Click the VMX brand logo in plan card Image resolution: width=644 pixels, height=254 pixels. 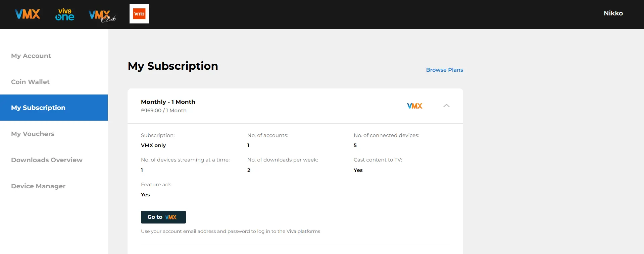click(415, 106)
